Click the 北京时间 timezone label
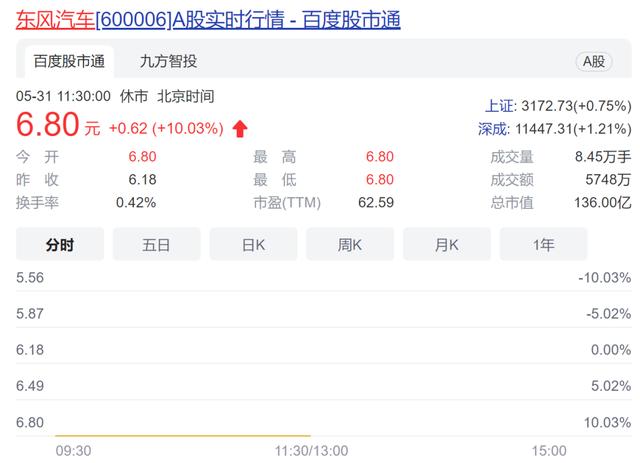This screenshot has width=640, height=463. (186, 96)
